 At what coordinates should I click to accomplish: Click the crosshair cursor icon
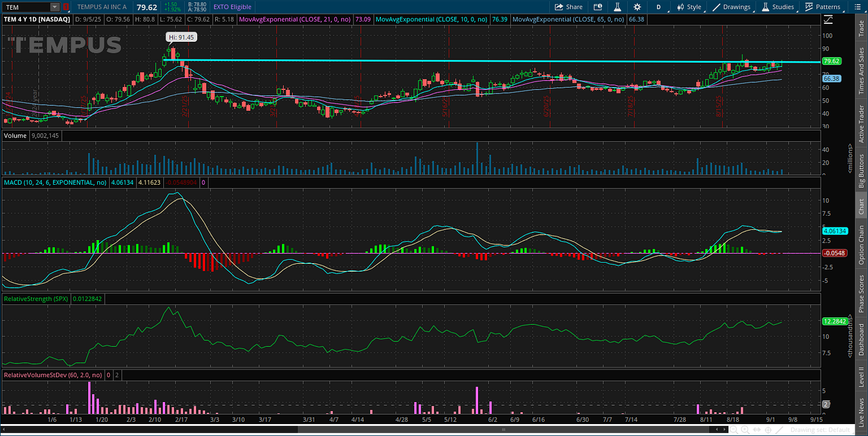click(769, 429)
